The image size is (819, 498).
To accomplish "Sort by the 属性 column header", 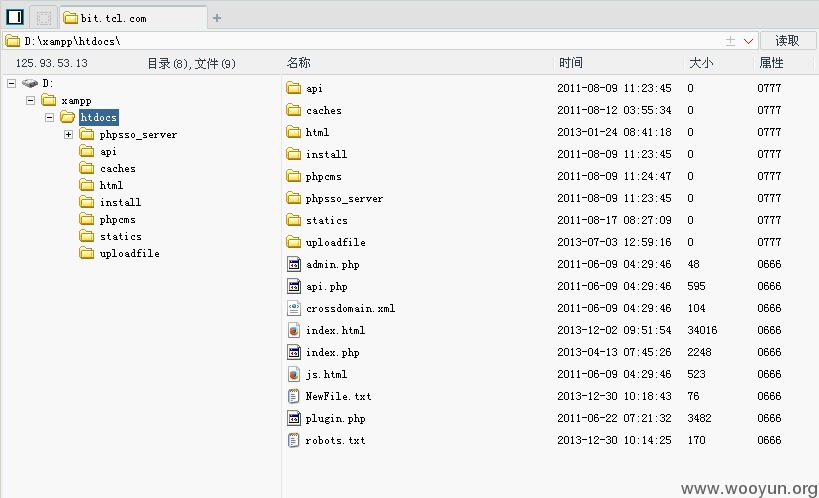I will pos(771,63).
